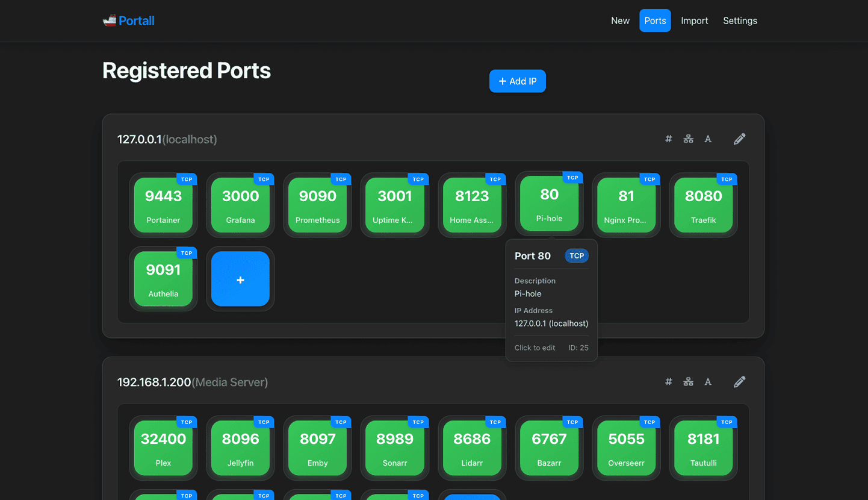Select the Ports navigation tab

coord(655,20)
